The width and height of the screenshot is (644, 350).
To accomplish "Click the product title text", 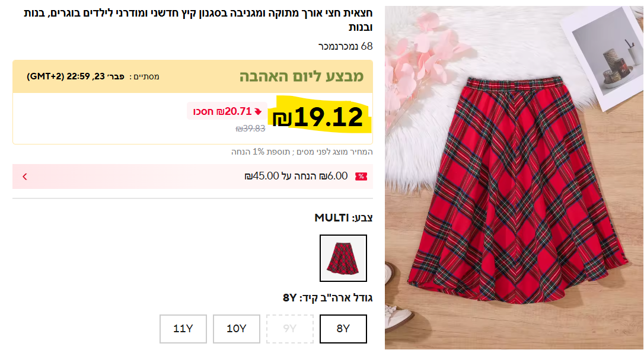I will pos(198,20).
